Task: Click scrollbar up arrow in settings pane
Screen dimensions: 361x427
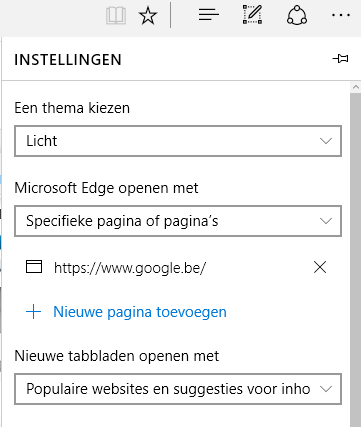Action: [356, 87]
